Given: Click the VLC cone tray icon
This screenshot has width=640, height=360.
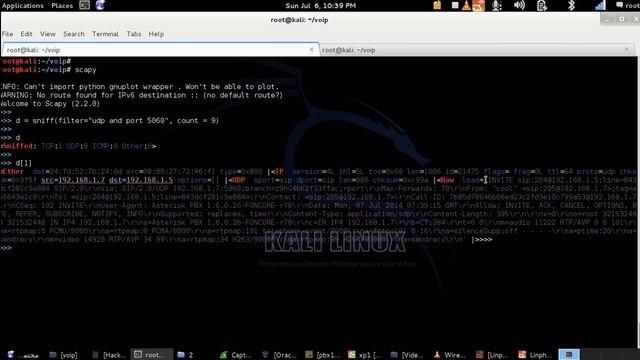Looking at the screenshot, I should pyautogui.click(x=466, y=5).
